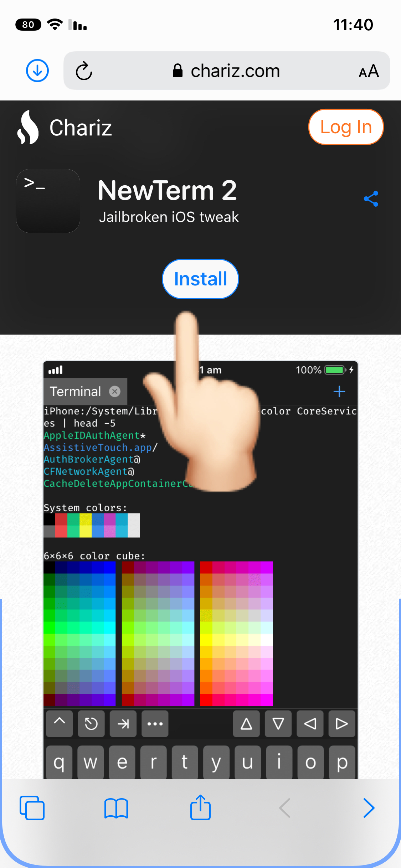Open Safari bookmarks

[116, 808]
